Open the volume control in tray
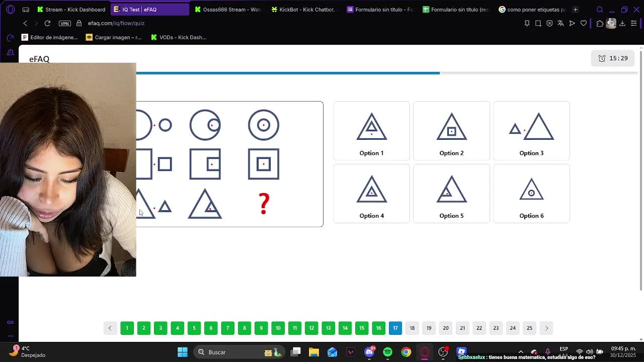644x362 pixels. pos(589,352)
